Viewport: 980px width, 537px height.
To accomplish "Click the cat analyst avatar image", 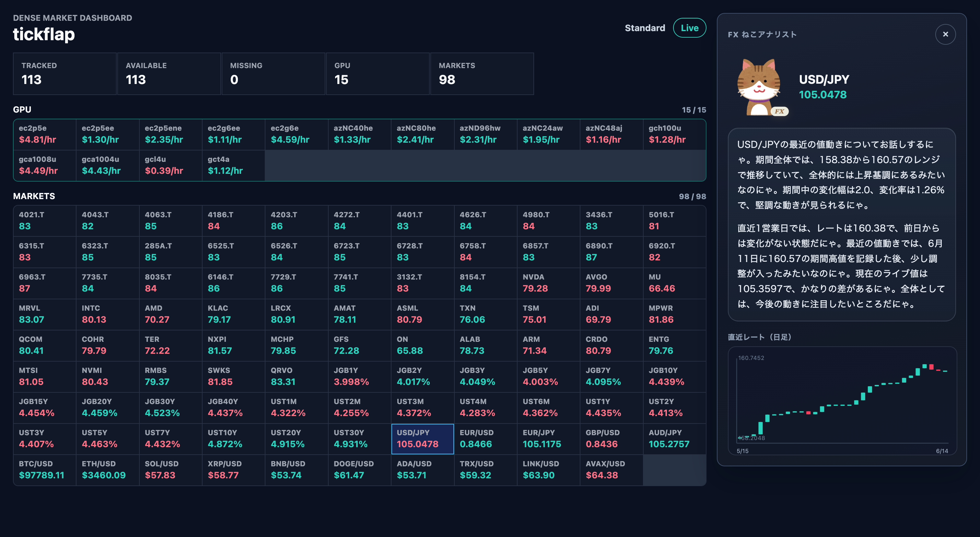I will (759, 87).
